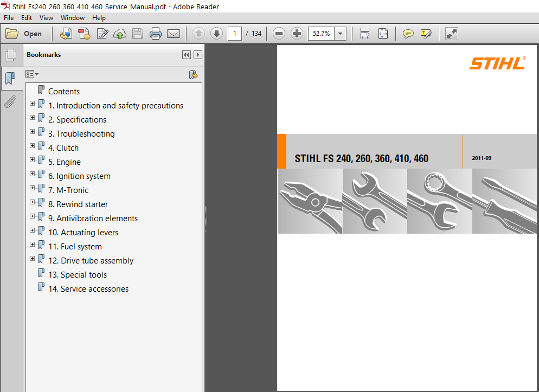Select the 7. M-Tronic bookmark text
The height and width of the screenshot is (392, 539).
pos(68,190)
